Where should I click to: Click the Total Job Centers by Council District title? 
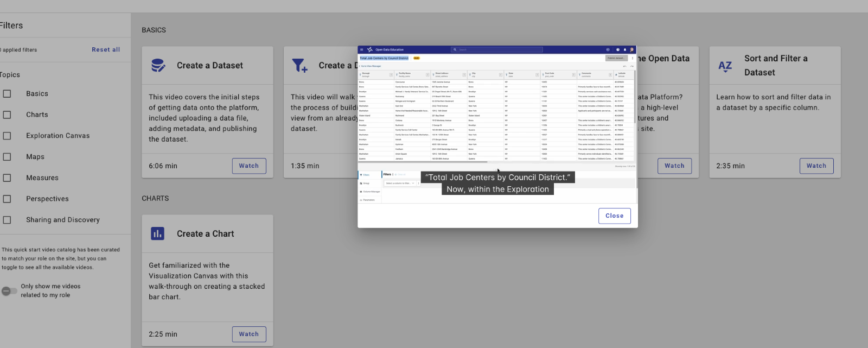pyautogui.click(x=384, y=58)
